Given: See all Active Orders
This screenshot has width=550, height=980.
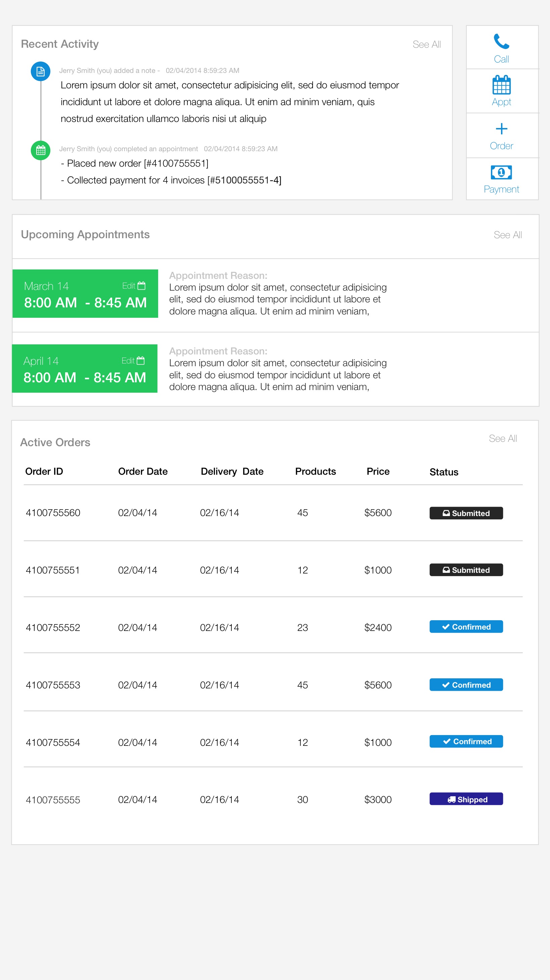Looking at the screenshot, I should tap(503, 439).
